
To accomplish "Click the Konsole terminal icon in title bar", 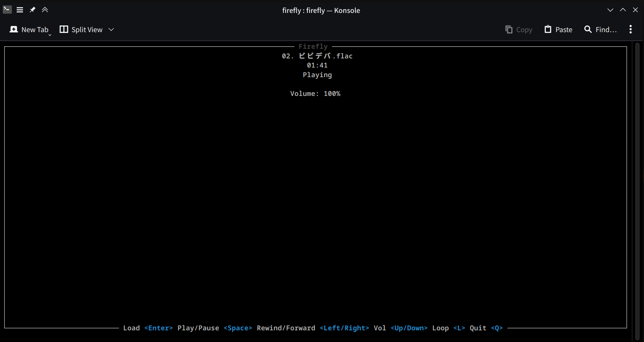I will pos(7,10).
